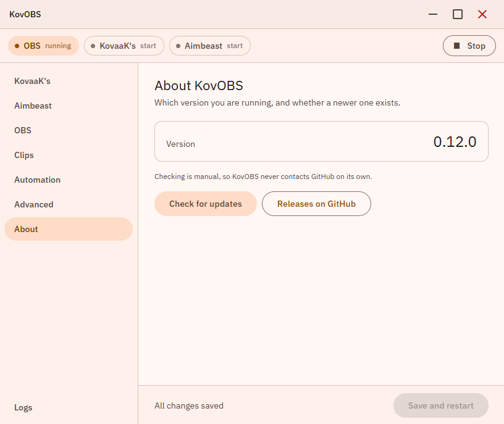Open the KovaaK's settings section
This screenshot has height=424, width=504.
click(69, 81)
